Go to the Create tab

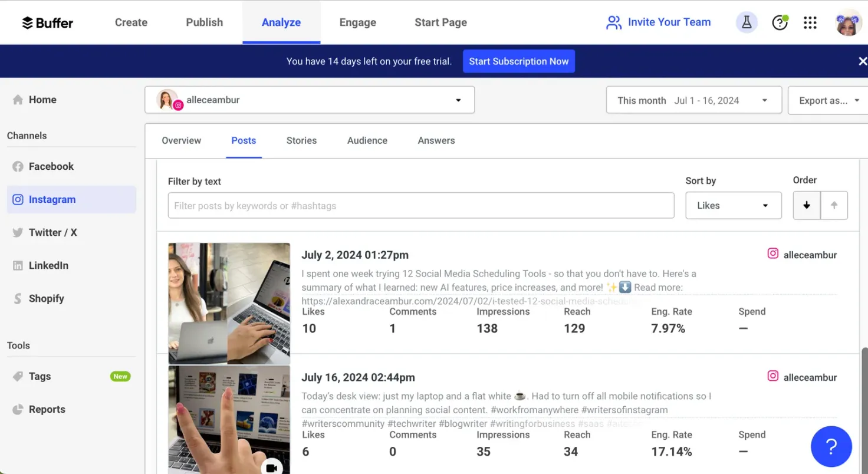click(131, 22)
